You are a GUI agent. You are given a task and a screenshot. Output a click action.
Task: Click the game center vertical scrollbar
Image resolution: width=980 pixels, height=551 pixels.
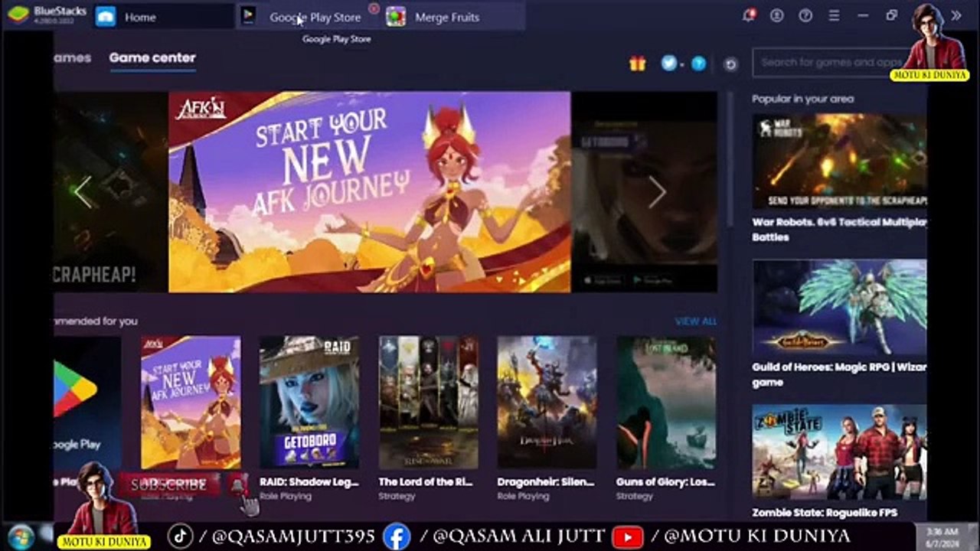(730, 161)
